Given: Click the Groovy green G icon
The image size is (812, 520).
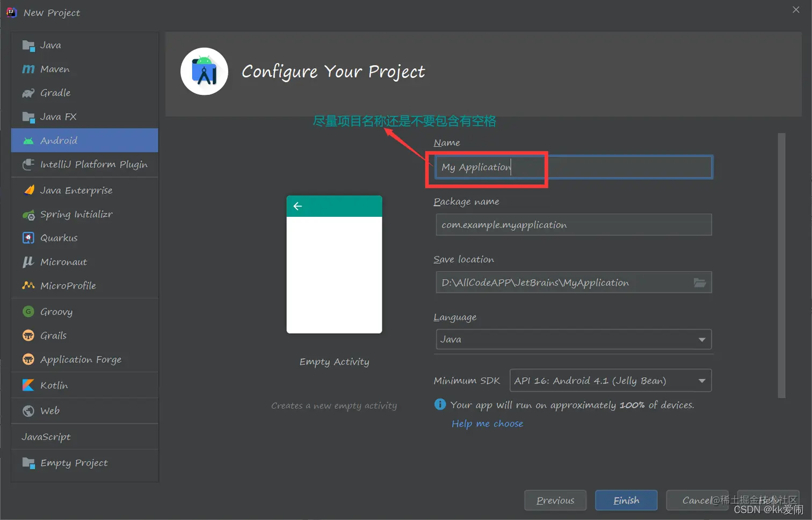Looking at the screenshot, I should pyautogui.click(x=28, y=311).
